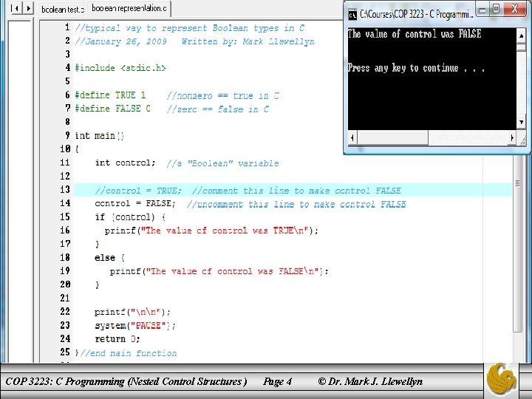Select the boolean representation.c tab
Viewport: 532px width, 399px height.
tap(129, 8)
